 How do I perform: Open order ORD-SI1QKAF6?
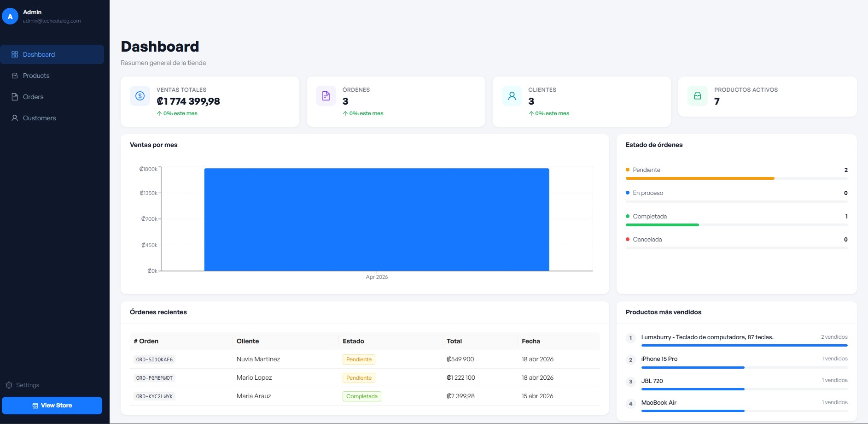coord(154,359)
